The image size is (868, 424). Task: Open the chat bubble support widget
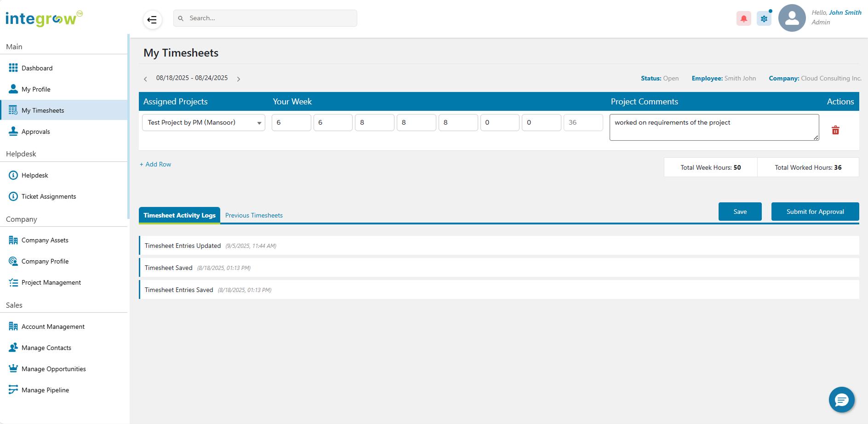pyautogui.click(x=841, y=400)
